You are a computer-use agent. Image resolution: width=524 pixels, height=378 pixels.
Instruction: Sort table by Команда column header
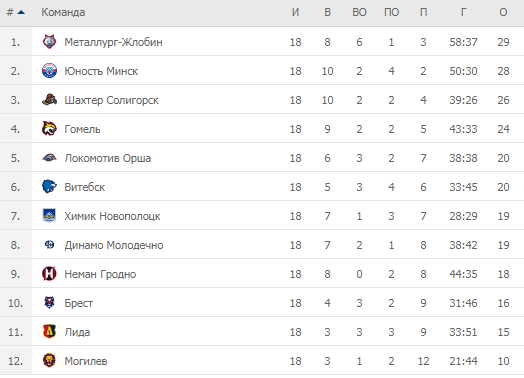click(x=63, y=12)
